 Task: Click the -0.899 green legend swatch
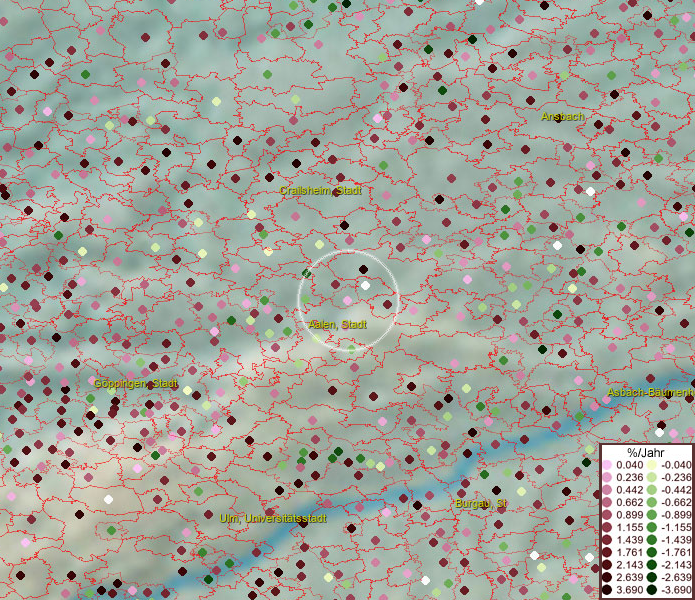coord(652,515)
